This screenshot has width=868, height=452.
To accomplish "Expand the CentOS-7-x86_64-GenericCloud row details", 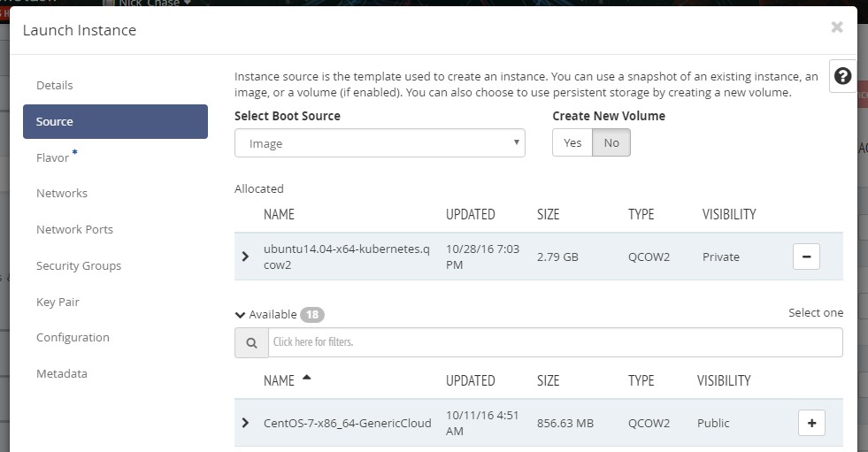I will click(x=245, y=423).
